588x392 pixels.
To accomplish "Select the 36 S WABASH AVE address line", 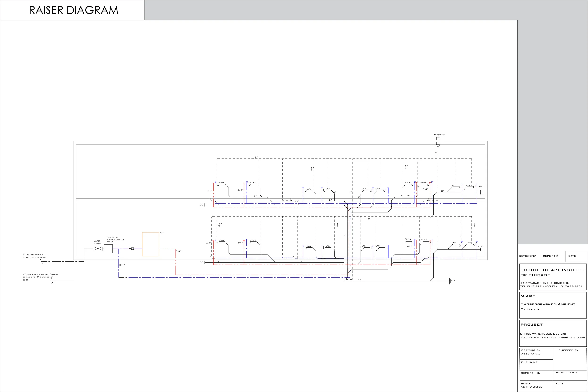I will (x=545, y=283).
